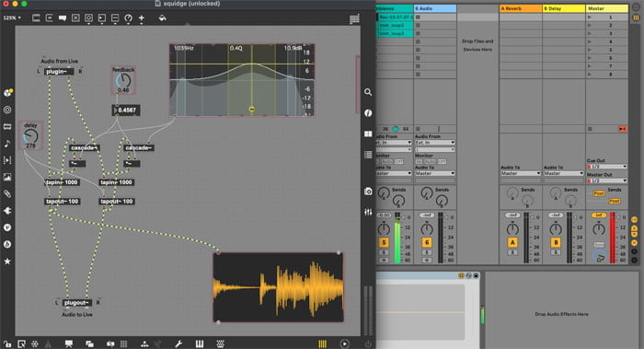Click the lock patcher icon in Max bottom toolbar
The image size is (644, 349).
(7, 343)
